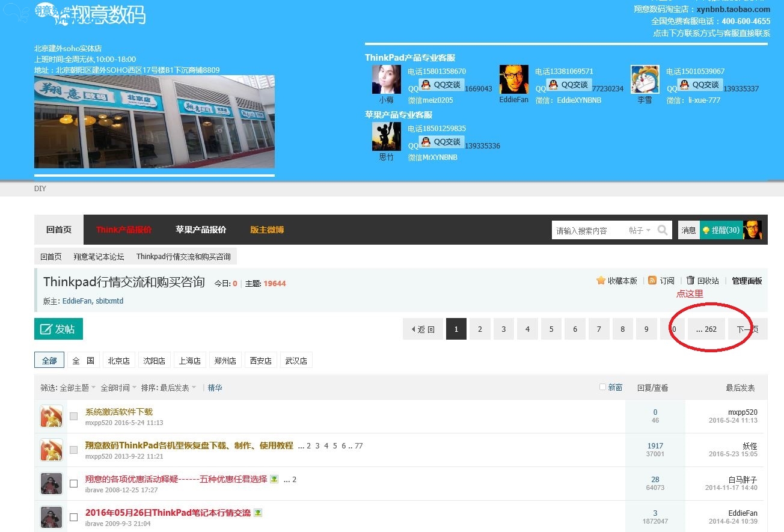Click the 下一页 next page button
This screenshot has height=532, width=784.
[748, 329]
